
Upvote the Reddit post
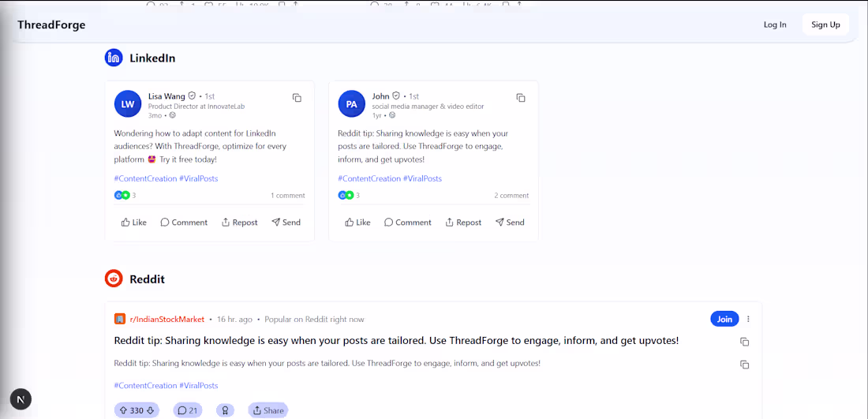[123, 410]
